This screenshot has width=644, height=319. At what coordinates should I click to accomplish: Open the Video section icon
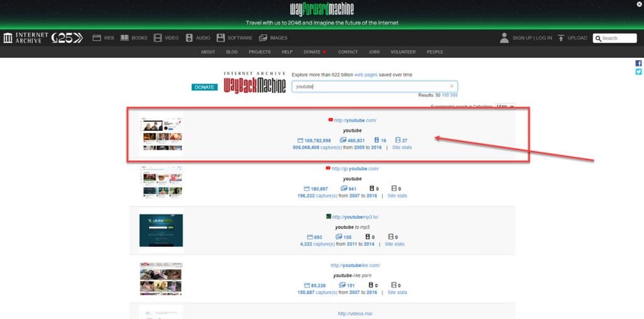click(x=158, y=38)
